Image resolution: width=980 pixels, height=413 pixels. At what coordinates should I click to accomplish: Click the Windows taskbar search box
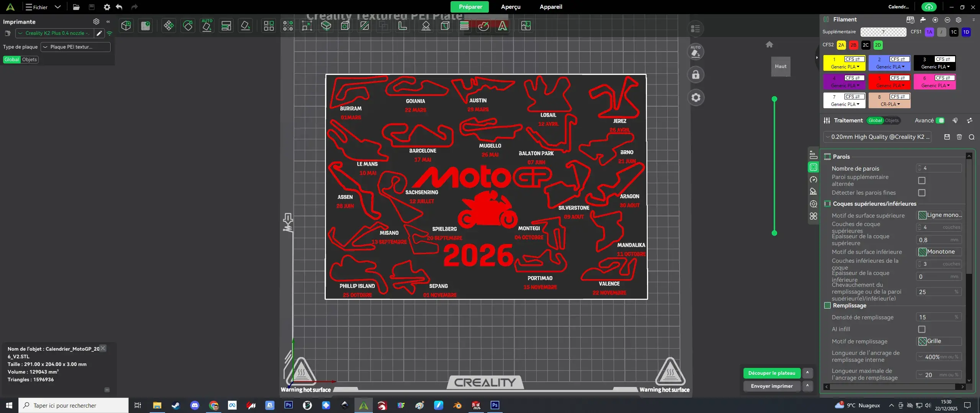73,405
